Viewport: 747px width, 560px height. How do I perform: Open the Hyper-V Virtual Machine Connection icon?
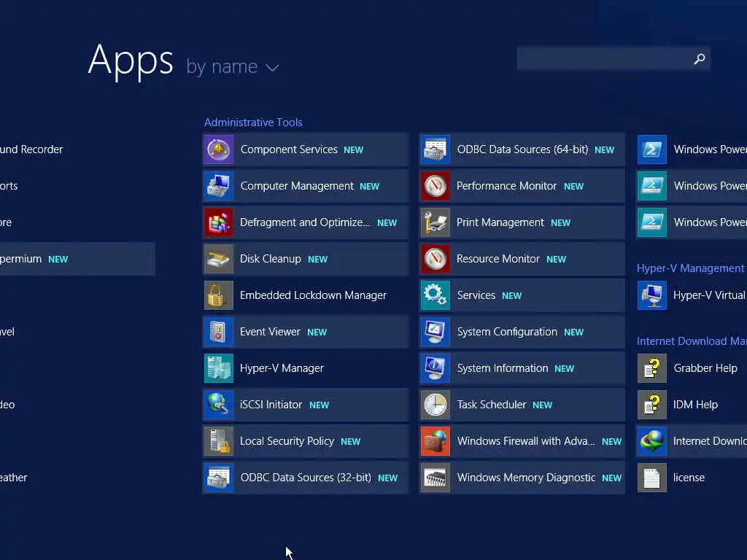coord(652,295)
